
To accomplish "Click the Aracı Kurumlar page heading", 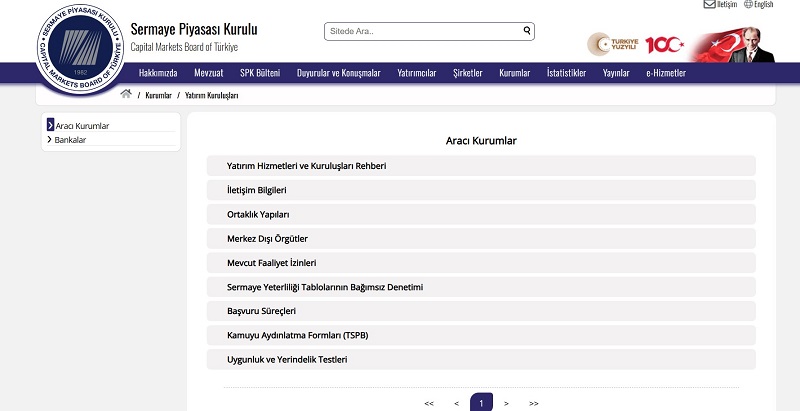I will pyautogui.click(x=481, y=141).
